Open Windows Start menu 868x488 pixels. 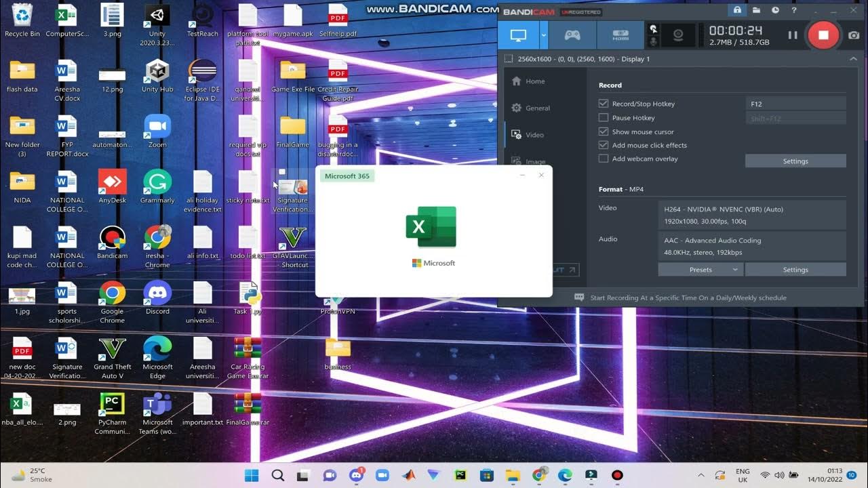click(252, 475)
